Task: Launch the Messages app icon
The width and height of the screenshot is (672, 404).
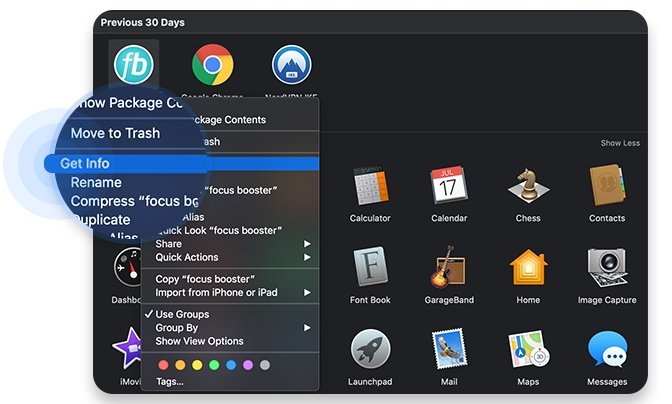Action: (607, 349)
